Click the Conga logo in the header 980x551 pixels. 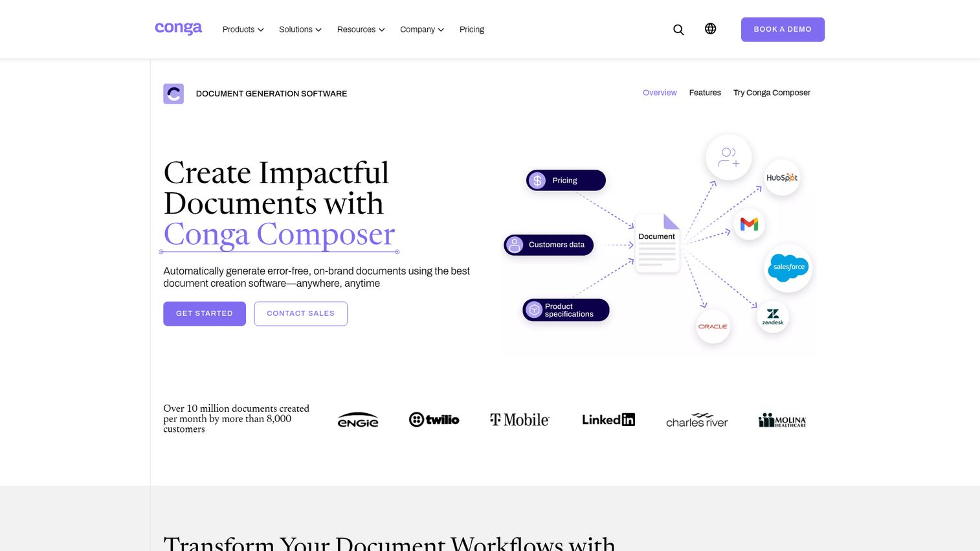(179, 28)
